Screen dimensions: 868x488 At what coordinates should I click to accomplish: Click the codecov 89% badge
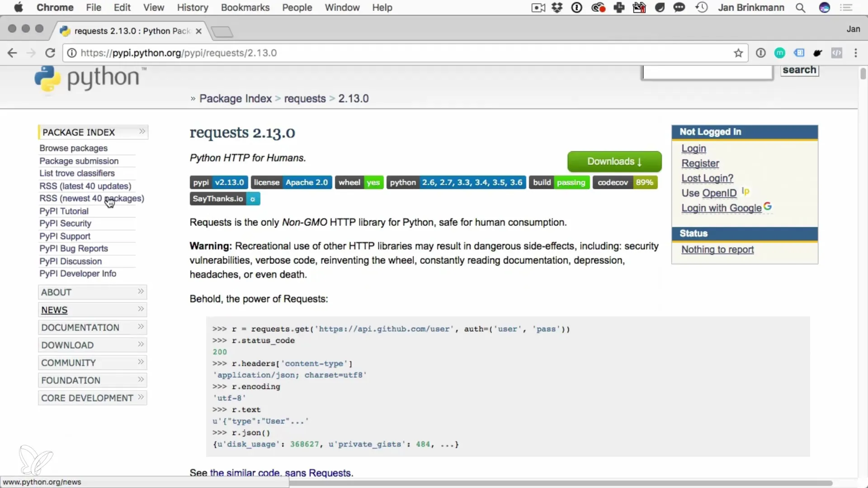(625, 183)
